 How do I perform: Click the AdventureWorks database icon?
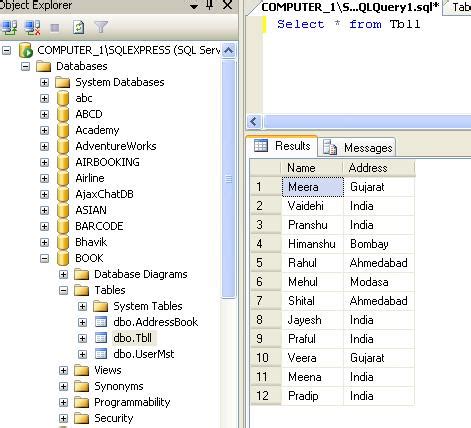[x=62, y=146]
